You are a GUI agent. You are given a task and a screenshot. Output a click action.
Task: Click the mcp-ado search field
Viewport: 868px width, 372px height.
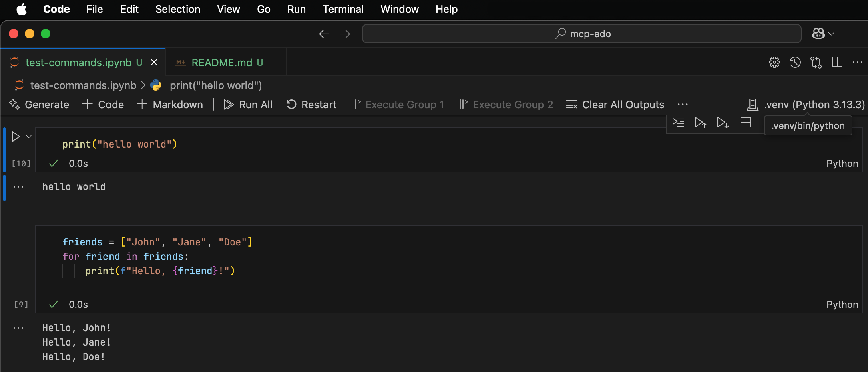pos(581,34)
